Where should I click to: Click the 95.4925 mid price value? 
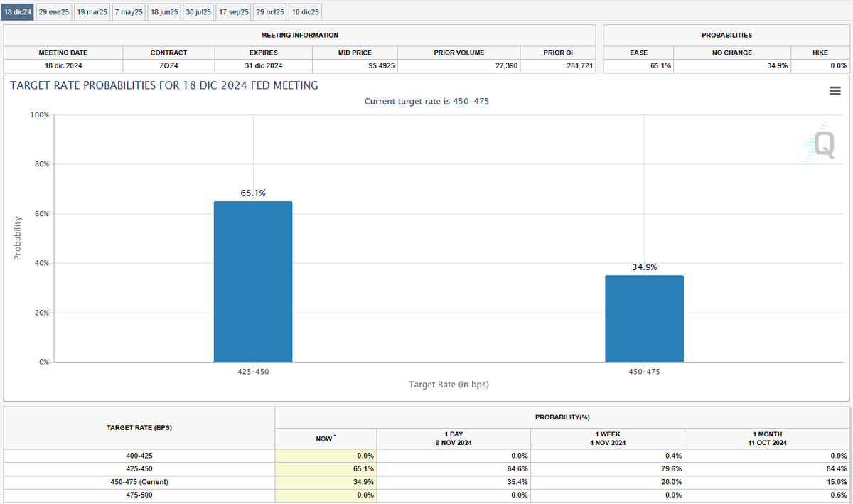point(355,66)
